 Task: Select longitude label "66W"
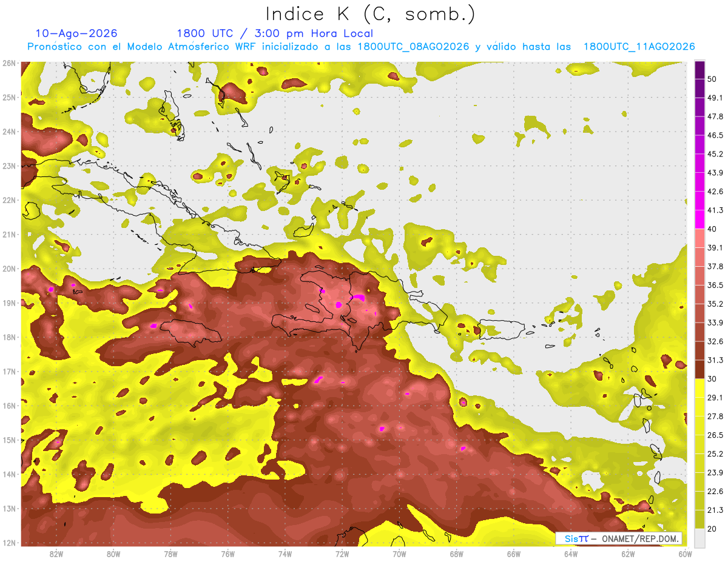click(514, 554)
